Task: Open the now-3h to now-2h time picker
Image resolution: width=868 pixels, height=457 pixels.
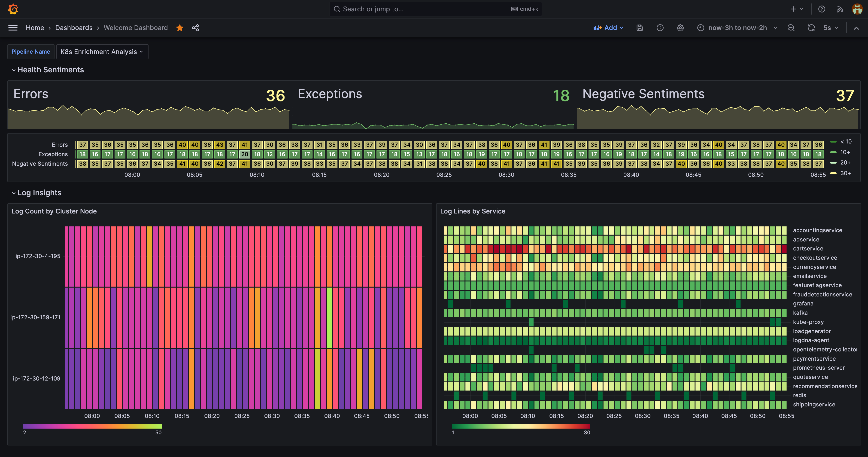Action: 737,28
